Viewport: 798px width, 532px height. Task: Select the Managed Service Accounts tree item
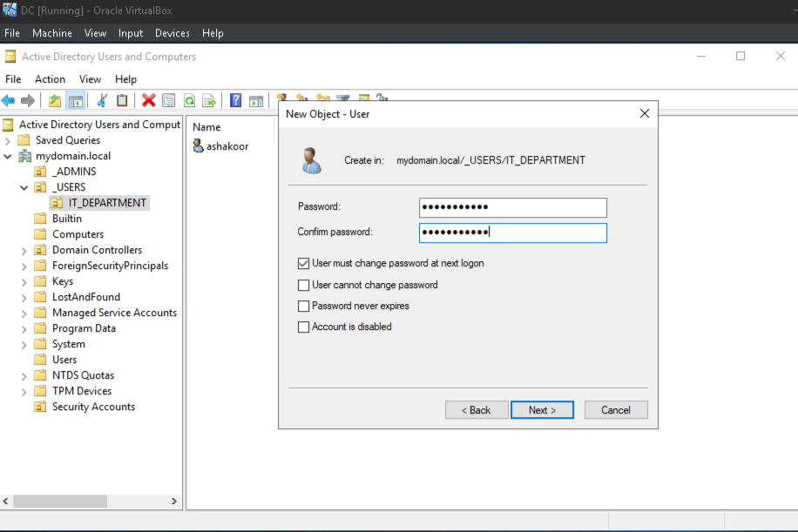[x=114, y=313]
